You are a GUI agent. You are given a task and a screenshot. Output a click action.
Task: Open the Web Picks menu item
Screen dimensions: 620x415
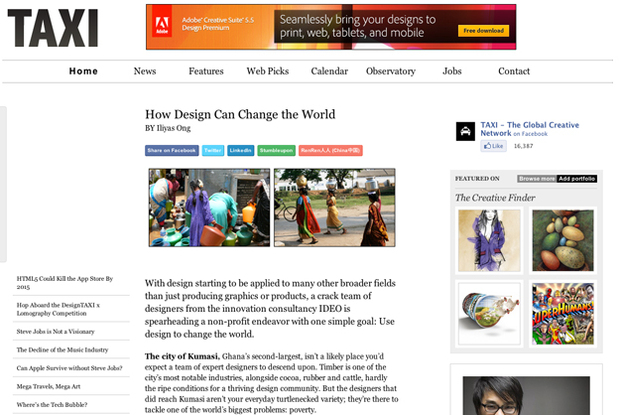(268, 71)
